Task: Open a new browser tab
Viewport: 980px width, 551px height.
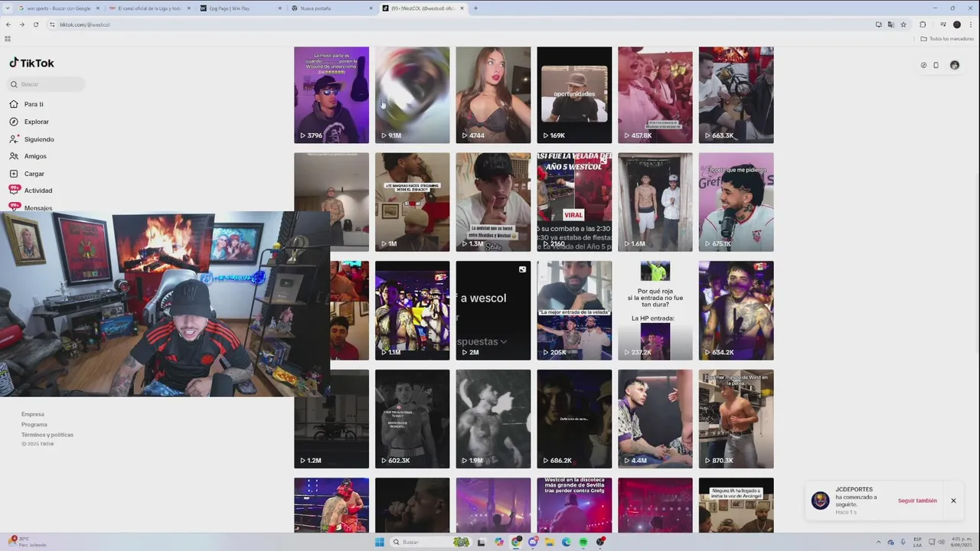Action: point(475,8)
